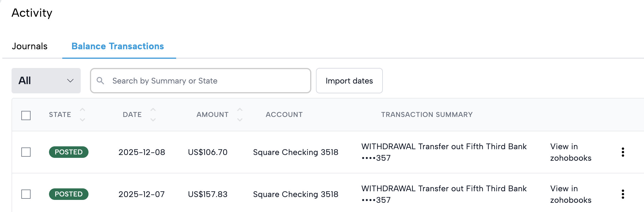The image size is (644, 212).
Task: Click the search magnifier icon
Action: (x=100, y=81)
